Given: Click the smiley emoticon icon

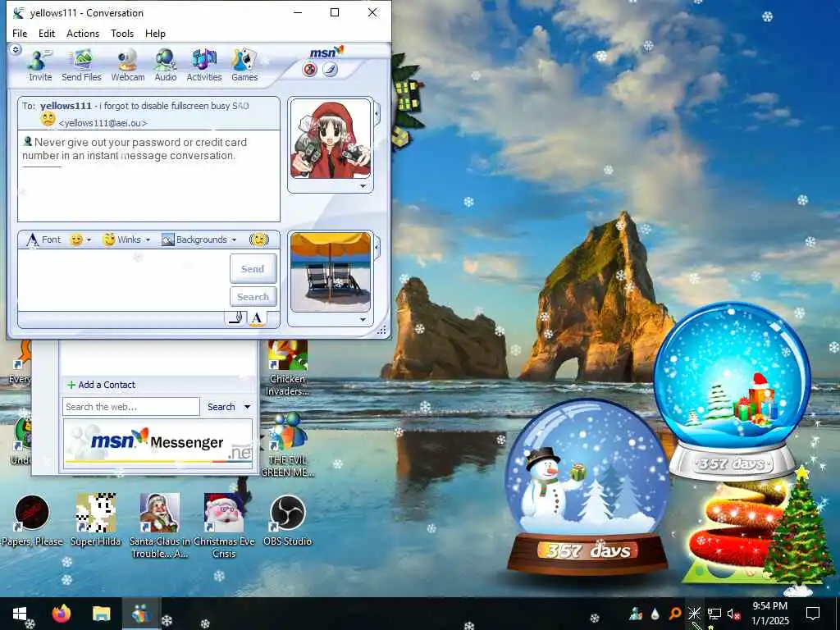Looking at the screenshot, I should coord(76,240).
